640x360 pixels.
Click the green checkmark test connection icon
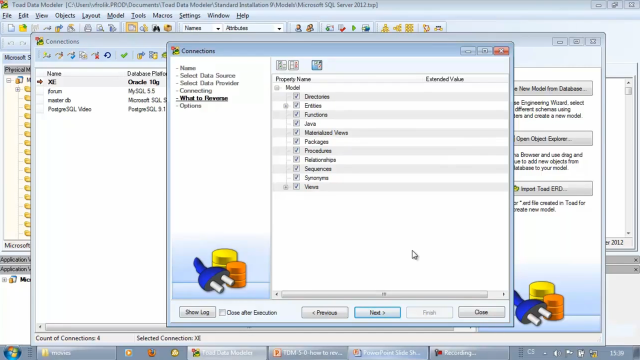(124, 56)
